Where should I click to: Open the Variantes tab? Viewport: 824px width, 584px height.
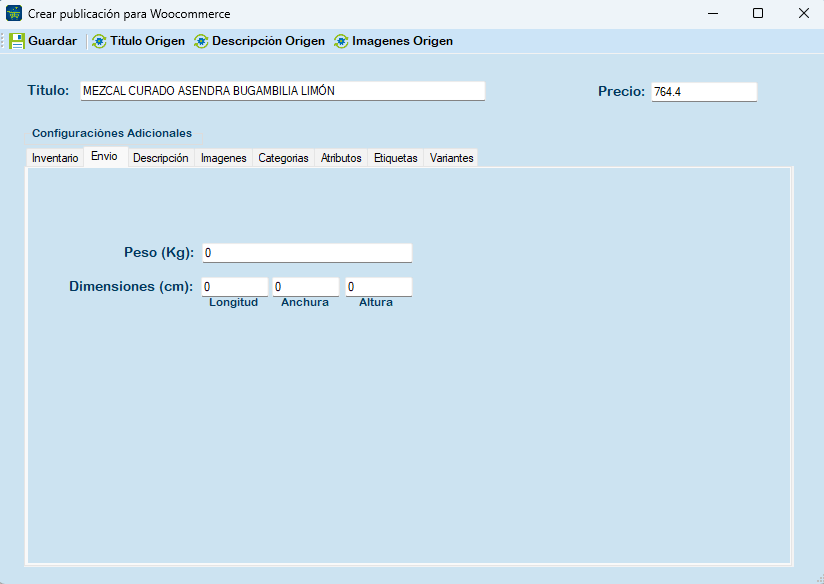pyautogui.click(x=451, y=158)
